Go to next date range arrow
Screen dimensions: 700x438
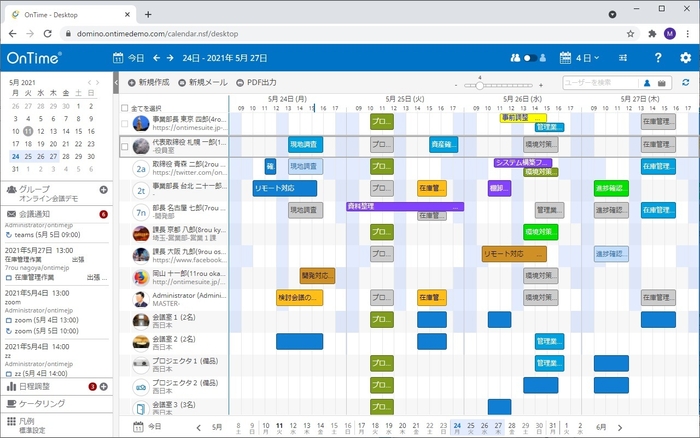coord(170,58)
